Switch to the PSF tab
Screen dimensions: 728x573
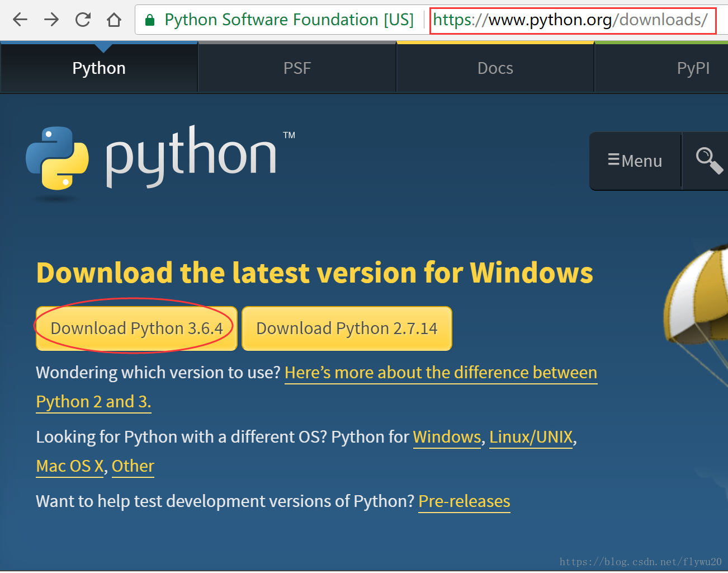pos(297,68)
